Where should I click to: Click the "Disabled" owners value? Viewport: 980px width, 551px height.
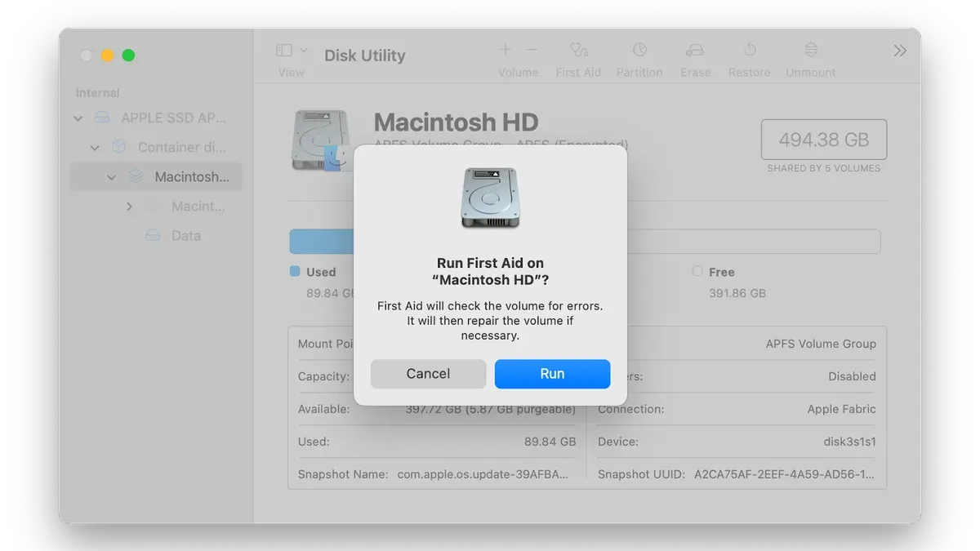click(852, 376)
